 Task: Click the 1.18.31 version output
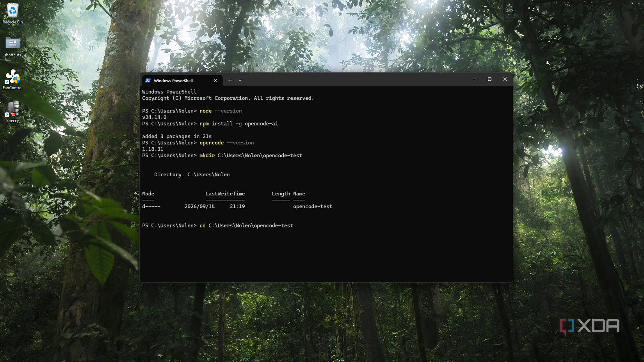click(x=153, y=149)
